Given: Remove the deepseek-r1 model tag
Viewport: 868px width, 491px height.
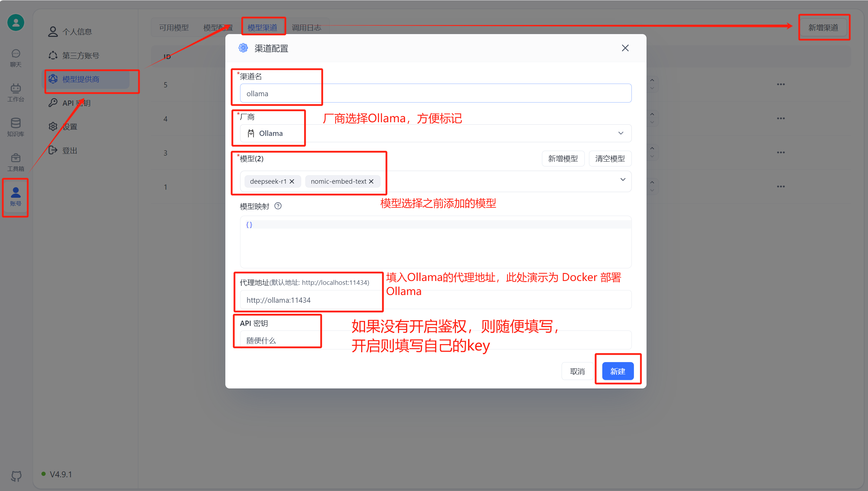Looking at the screenshot, I should [x=292, y=182].
